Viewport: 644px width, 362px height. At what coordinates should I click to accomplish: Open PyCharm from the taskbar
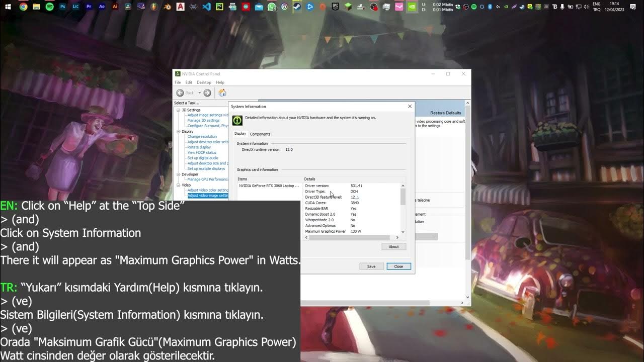point(219,7)
